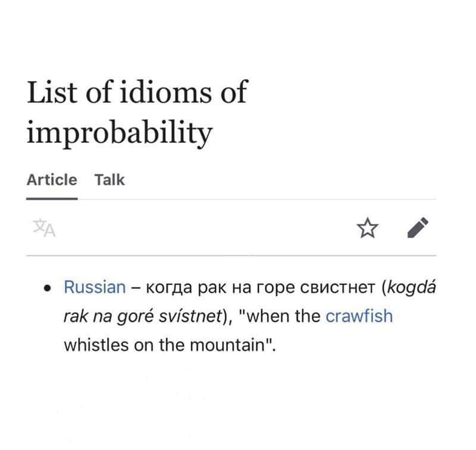The image size is (476, 450).
Task: Add article to watchlist via star
Action: (367, 228)
